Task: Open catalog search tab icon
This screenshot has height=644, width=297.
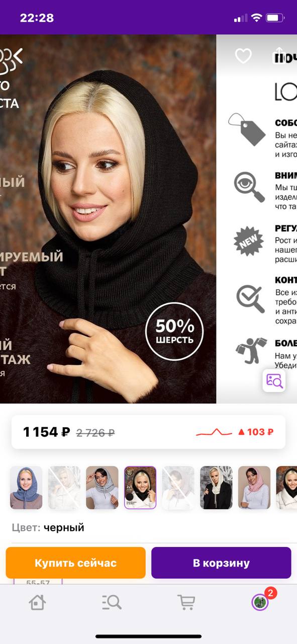Action: pyautogui.click(x=112, y=602)
